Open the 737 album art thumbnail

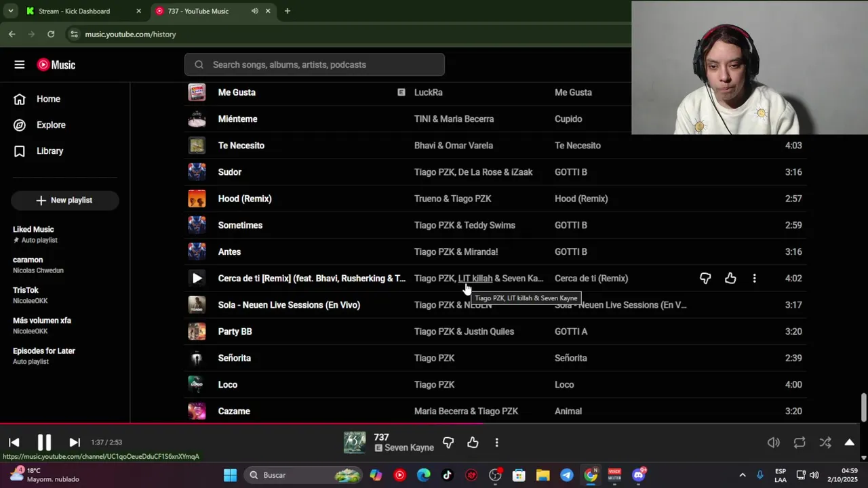(355, 442)
